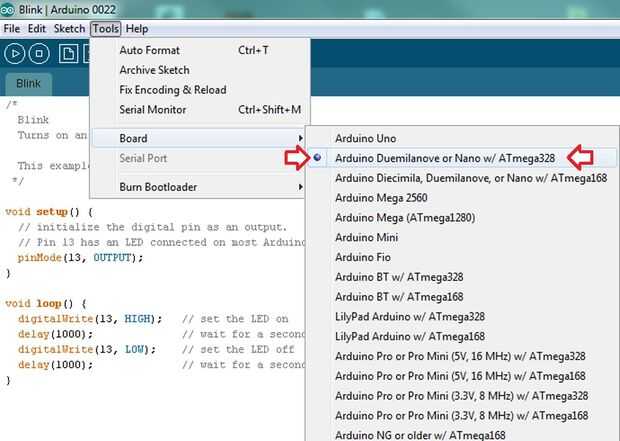Choose Auto Format from Tools menu

pyautogui.click(x=199, y=50)
